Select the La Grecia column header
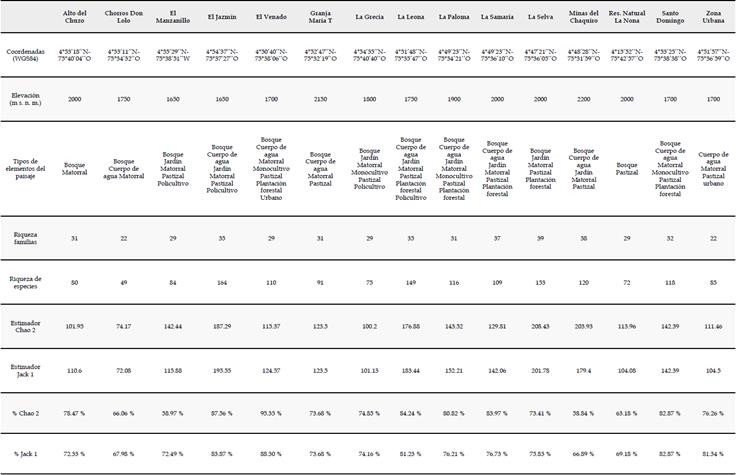The height and width of the screenshot is (475, 737). [368, 17]
